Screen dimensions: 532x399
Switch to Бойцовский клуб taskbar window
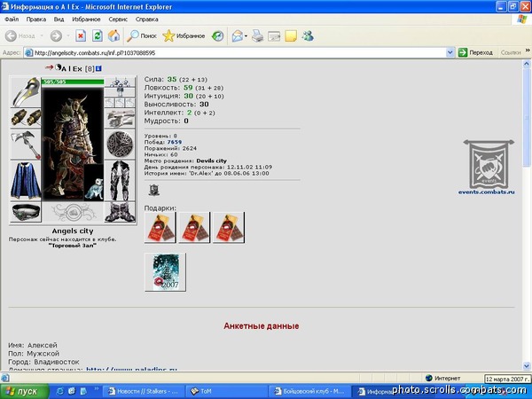click(309, 391)
